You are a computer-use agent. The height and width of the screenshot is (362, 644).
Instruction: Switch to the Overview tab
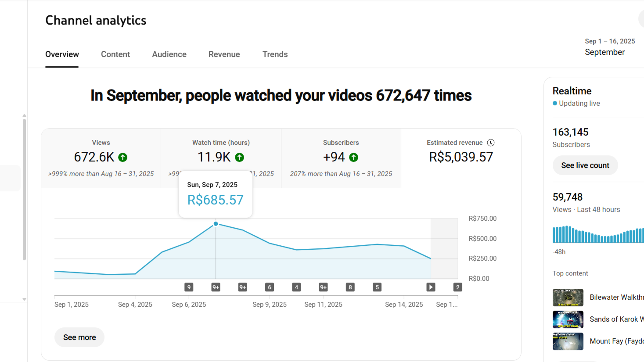(62, 54)
